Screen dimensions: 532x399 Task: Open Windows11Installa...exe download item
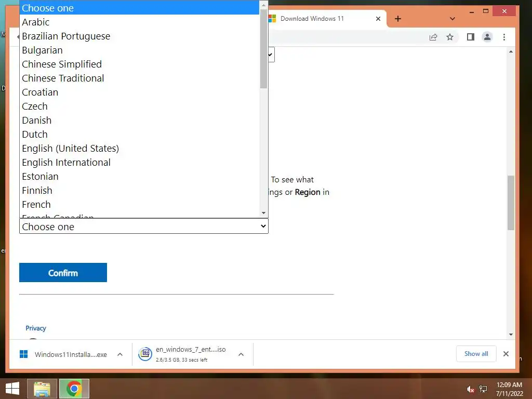[63, 354]
